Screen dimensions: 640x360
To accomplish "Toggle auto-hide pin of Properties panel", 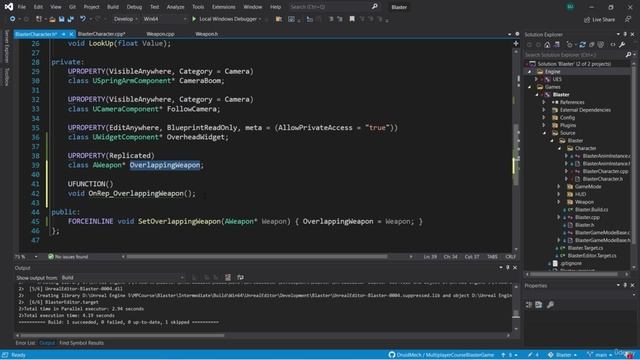I will (625, 285).
